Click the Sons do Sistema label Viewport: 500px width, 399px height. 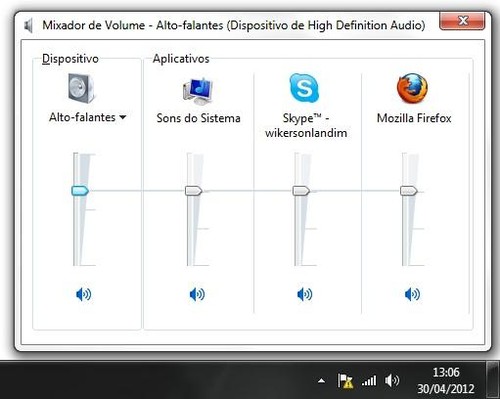coord(198,118)
